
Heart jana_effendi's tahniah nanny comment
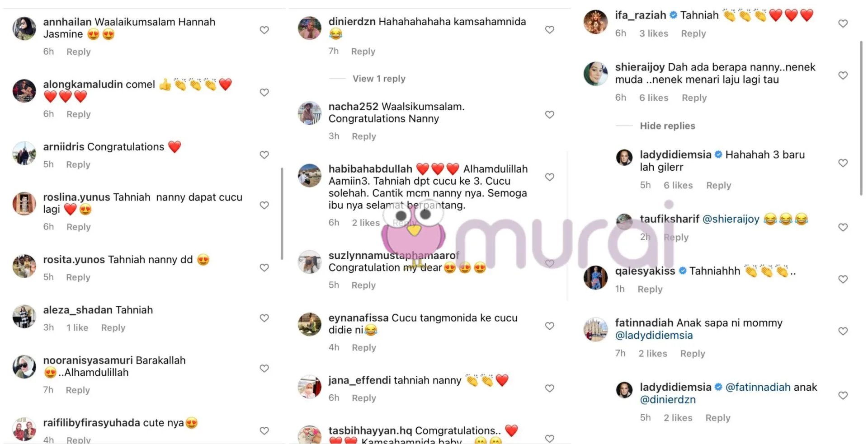550,388
